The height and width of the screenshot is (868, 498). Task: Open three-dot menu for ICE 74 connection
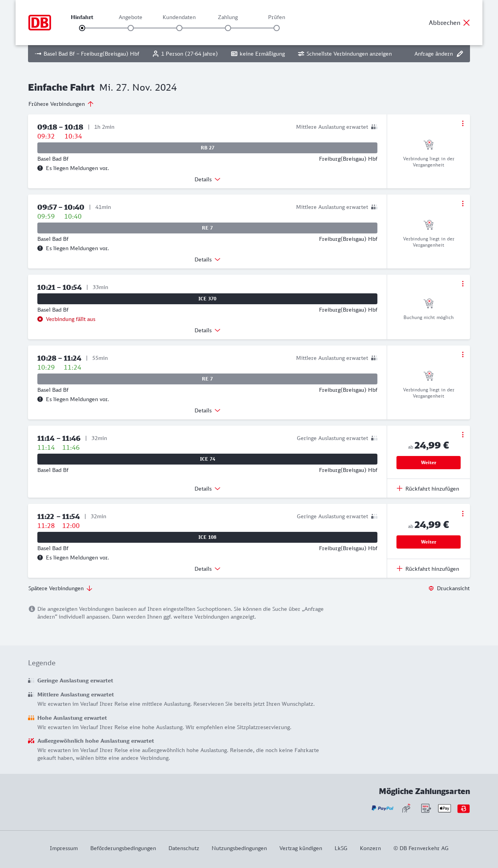pos(463,435)
